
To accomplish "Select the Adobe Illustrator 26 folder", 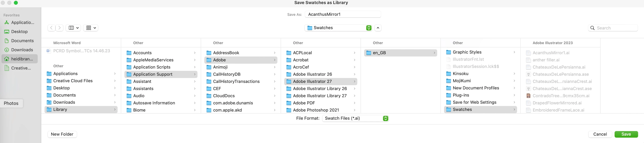I will (x=312, y=74).
